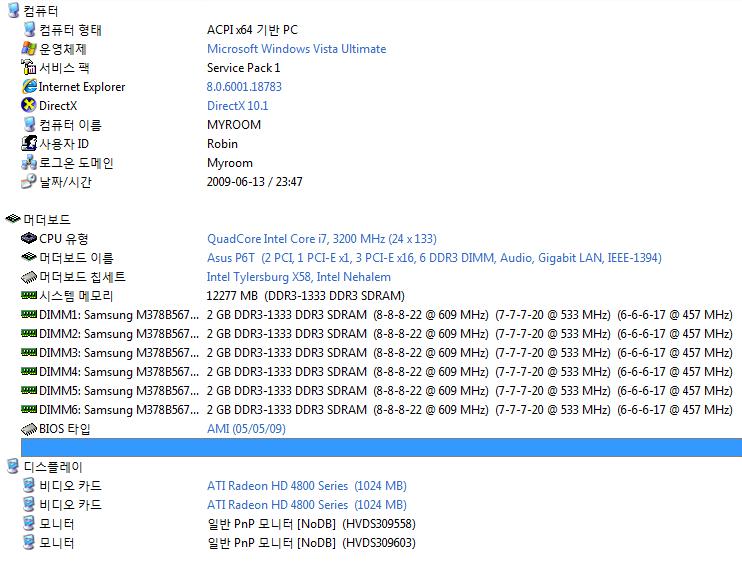The height and width of the screenshot is (564, 742).
Task: Select the DIMM4 2 GB DDR3-1333 details
Action: (x=469, y=371)
